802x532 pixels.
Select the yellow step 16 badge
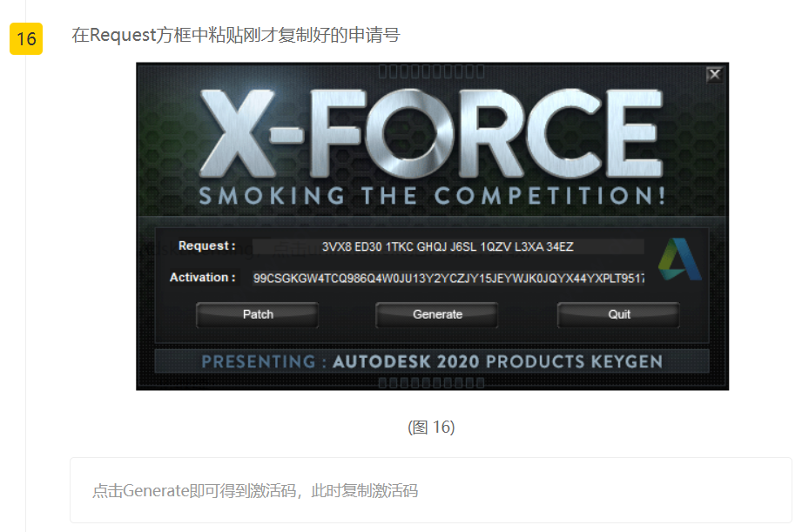tap(26, 39)
